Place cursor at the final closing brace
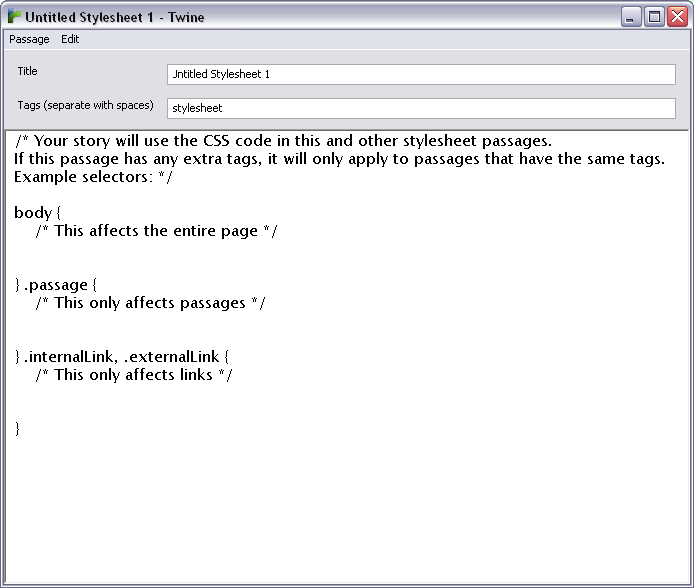Image resolution: width=694 pixels, height=588 pixels. 18,429
